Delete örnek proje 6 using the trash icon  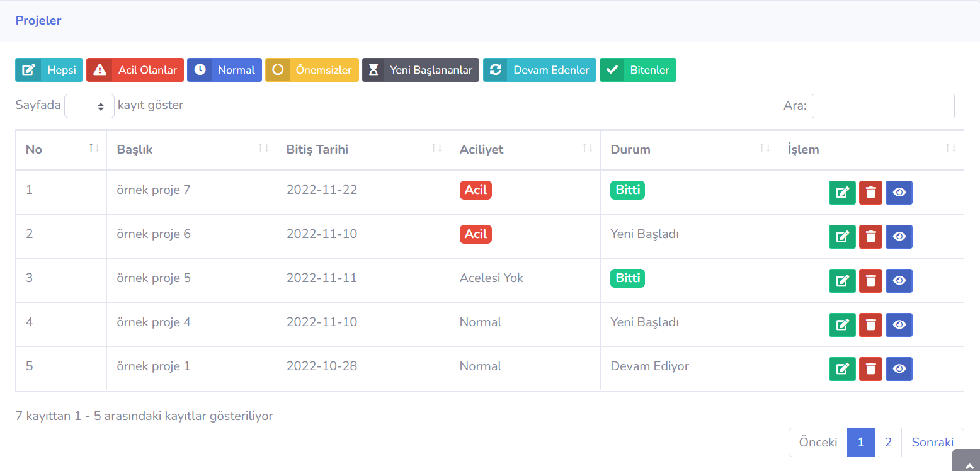coord(870,237)
